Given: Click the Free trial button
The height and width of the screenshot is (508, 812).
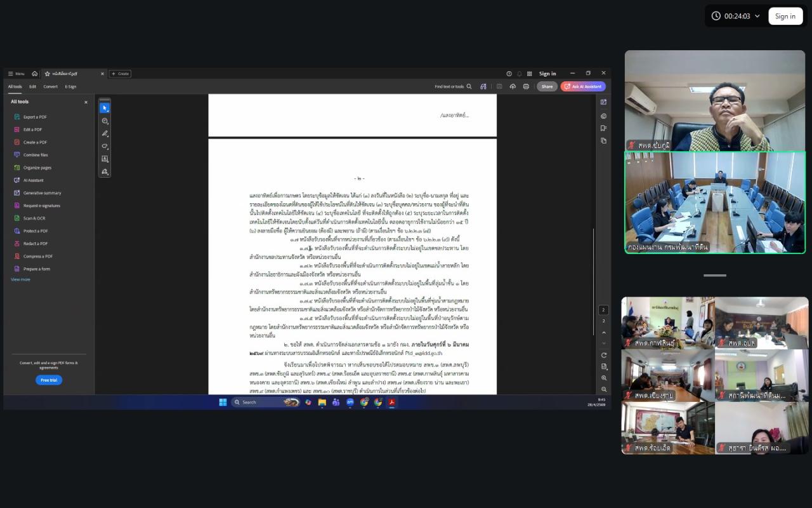Looking at the screenshot, I should point(49,380).
